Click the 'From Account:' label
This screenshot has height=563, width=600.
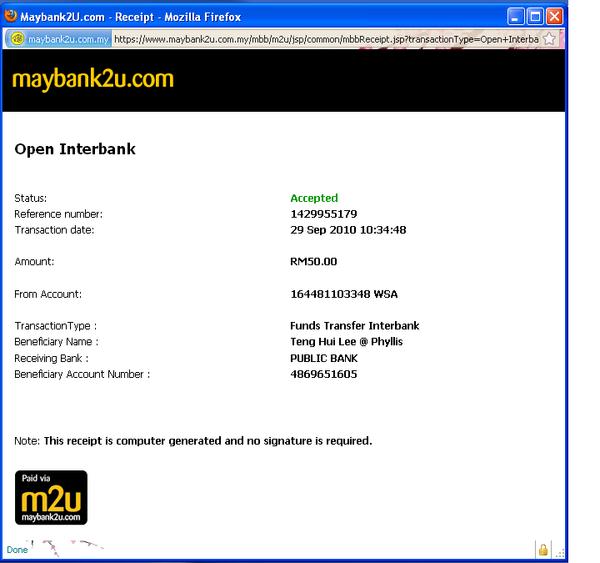[x=48, y=294]
